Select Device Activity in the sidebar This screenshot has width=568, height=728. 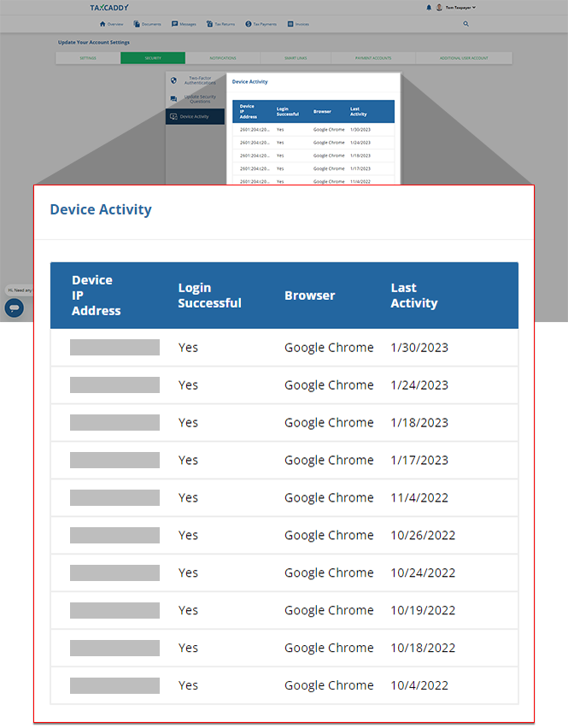(195, 116)
